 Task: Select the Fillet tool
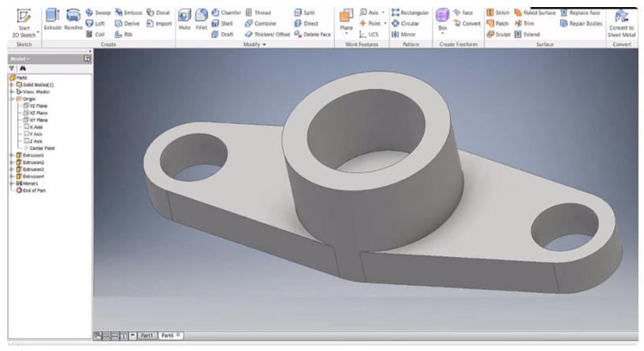point(201,19)
